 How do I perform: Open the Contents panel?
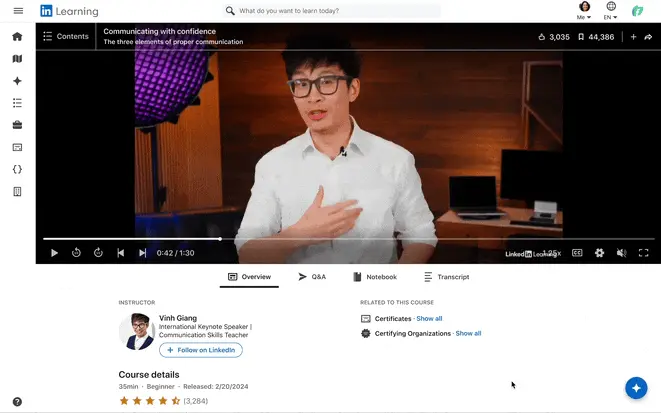[x=66, y=36]
